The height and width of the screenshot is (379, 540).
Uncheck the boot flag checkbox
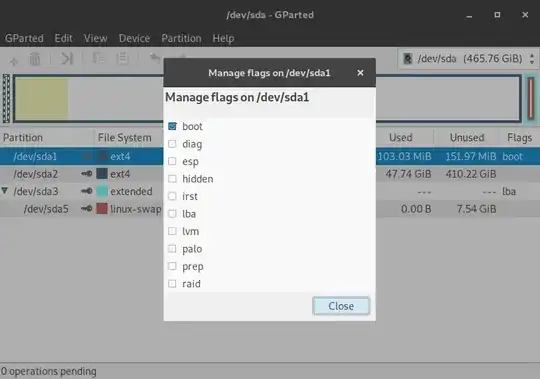pos(172,126)
